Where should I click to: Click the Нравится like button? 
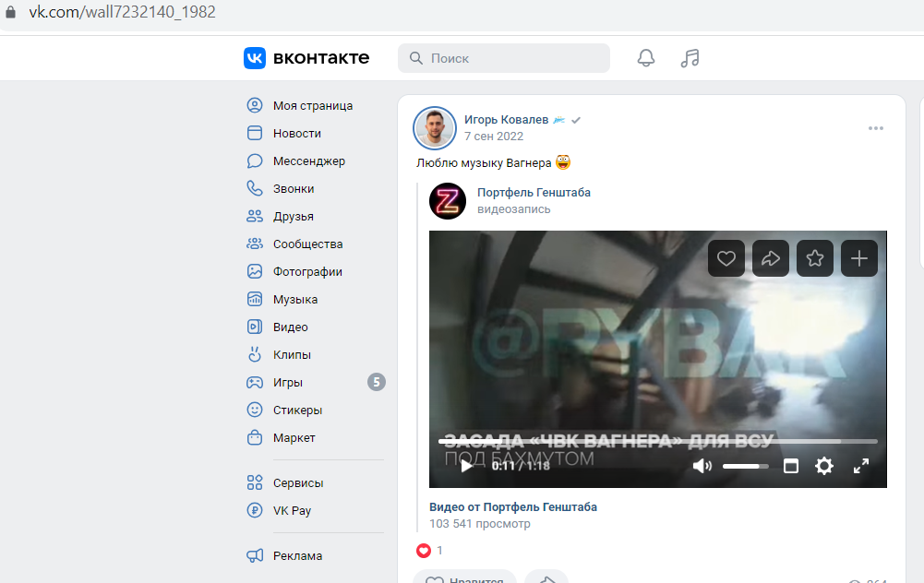(464, 579)
